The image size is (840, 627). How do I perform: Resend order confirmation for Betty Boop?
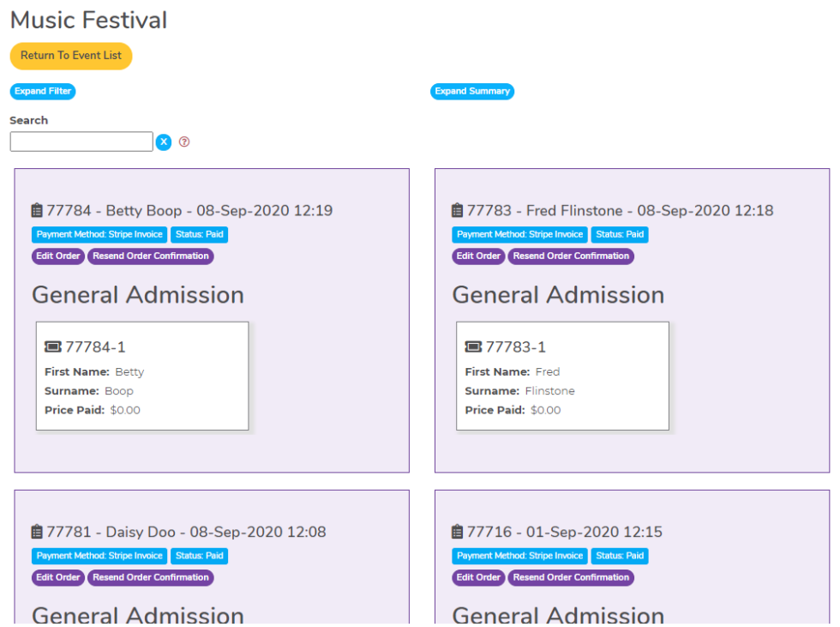pos(150,256)
